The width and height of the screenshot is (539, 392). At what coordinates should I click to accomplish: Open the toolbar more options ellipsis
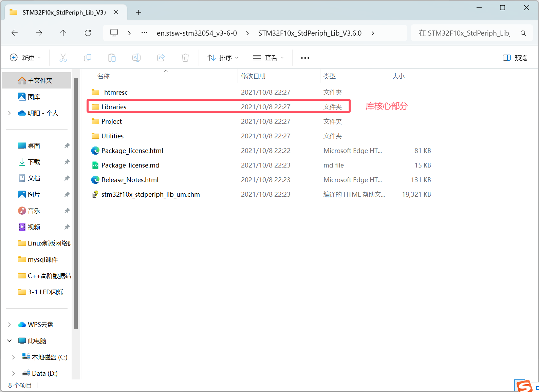click(x=305, y=58)
